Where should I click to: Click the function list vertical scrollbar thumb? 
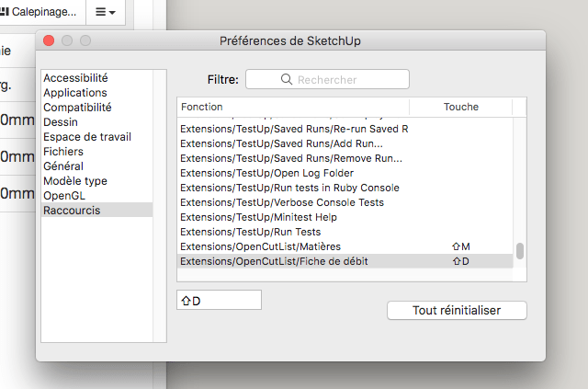[x=520, y=251]
